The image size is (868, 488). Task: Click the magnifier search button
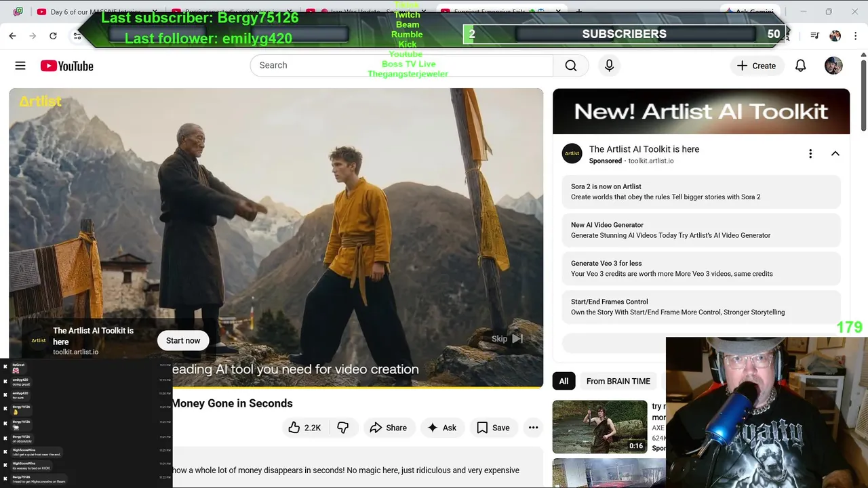[x=571, y=65]
